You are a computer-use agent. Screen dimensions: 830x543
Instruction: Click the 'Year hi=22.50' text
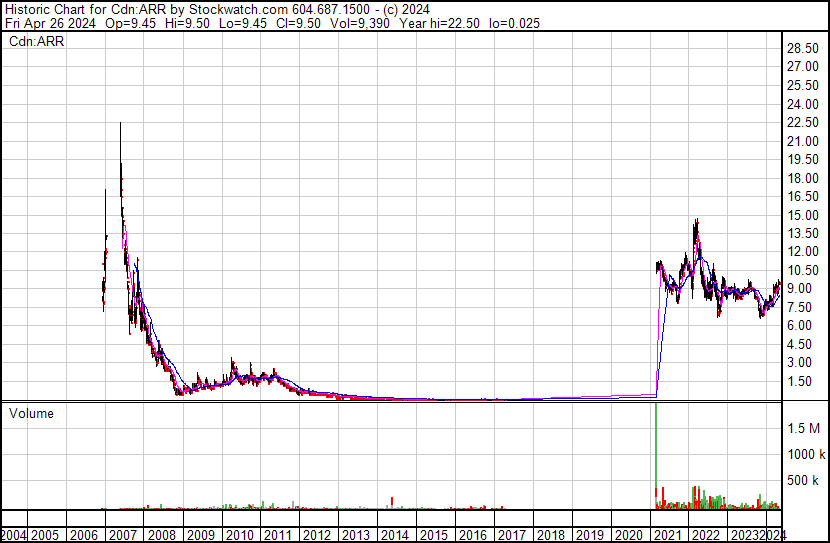[439, 23]
